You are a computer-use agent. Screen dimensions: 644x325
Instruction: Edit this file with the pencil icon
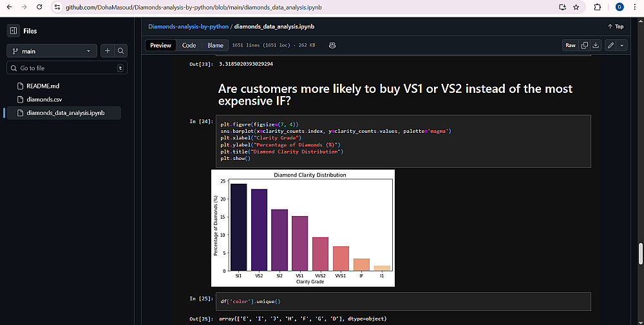pos(611,45)
